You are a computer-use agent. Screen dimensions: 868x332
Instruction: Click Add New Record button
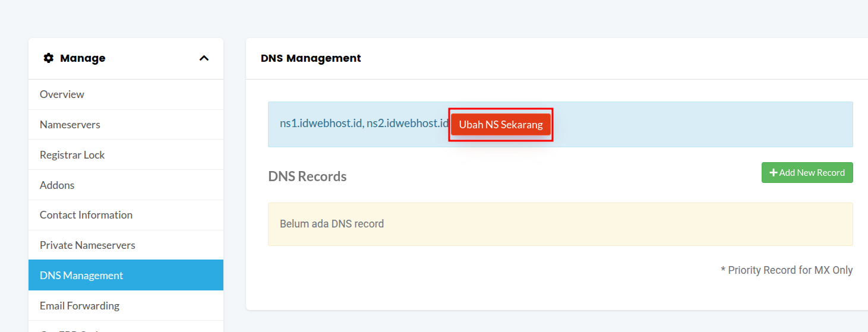(x=807, y=173)
